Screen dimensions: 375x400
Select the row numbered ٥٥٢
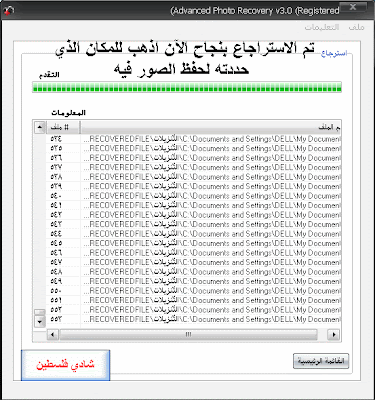coord(194,310)
